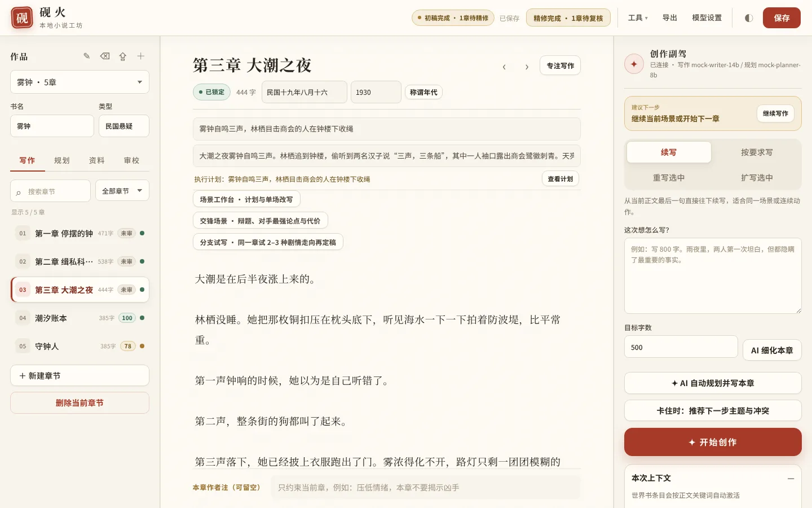Toggle dark/light theme icon
812x508 pixels.
point(749,18)
